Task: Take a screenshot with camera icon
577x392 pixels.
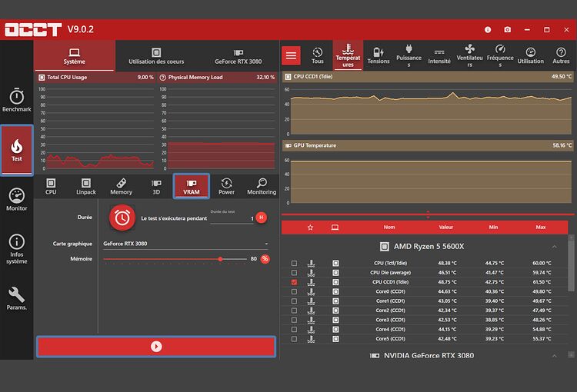Action: 508,29
